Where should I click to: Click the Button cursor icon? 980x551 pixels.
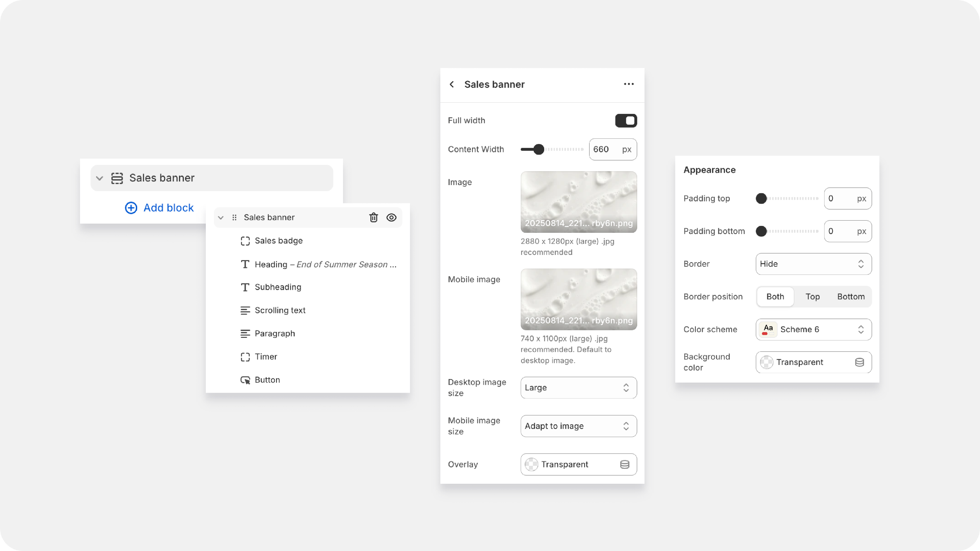245,380
